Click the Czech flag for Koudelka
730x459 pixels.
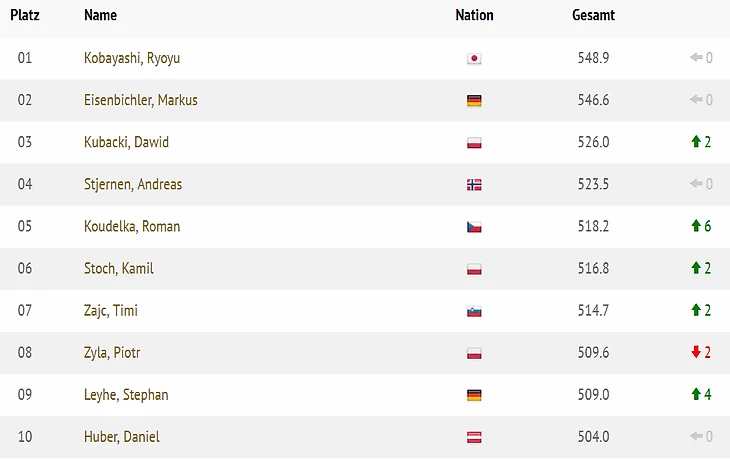point(474,227)
